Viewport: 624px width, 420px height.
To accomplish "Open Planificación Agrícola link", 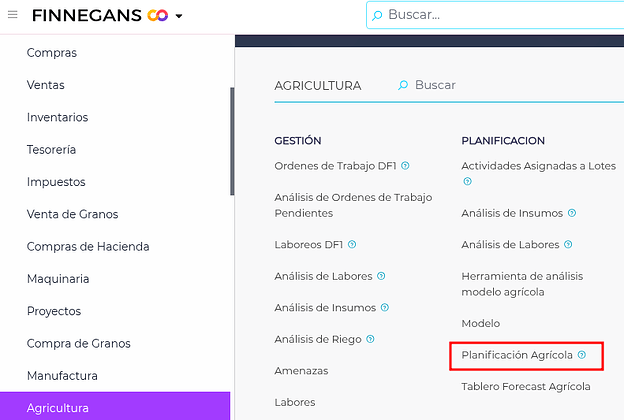I will [x=517, y=355].
